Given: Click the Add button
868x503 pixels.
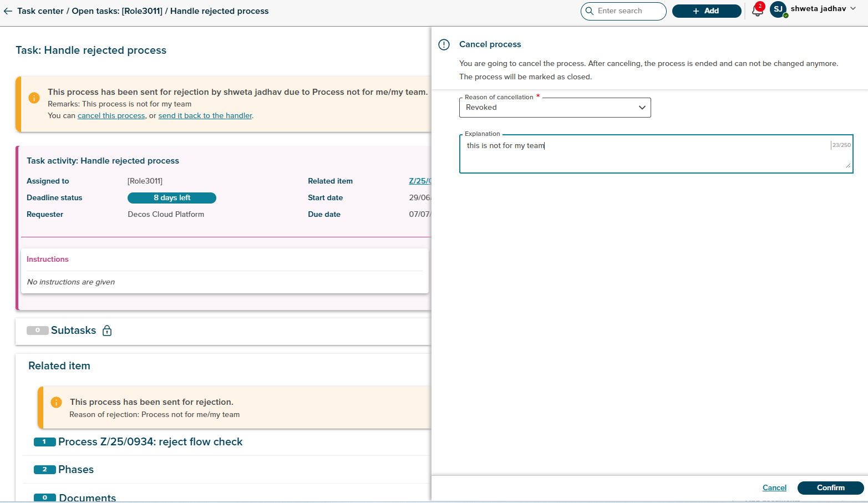Looking at the screenshot, I should 706,11.
